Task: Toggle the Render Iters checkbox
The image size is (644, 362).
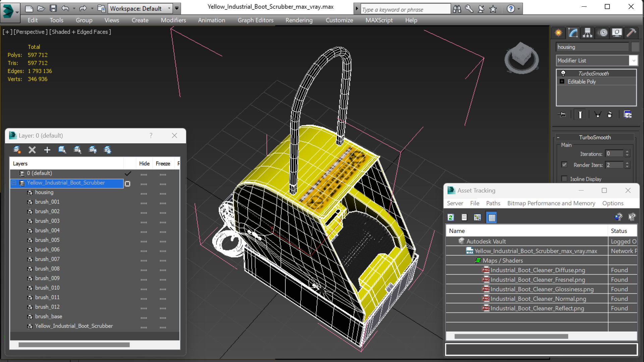Action: pos(565,165)
